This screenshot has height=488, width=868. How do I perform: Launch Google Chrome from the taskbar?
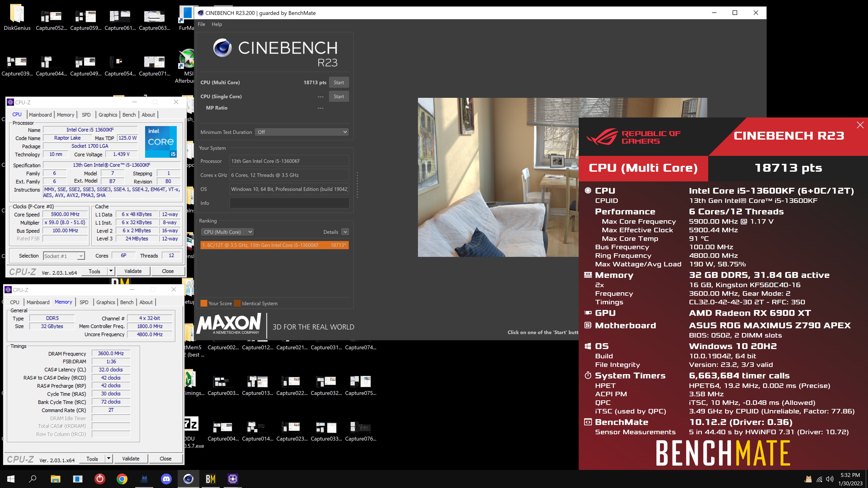pos(122,479)
